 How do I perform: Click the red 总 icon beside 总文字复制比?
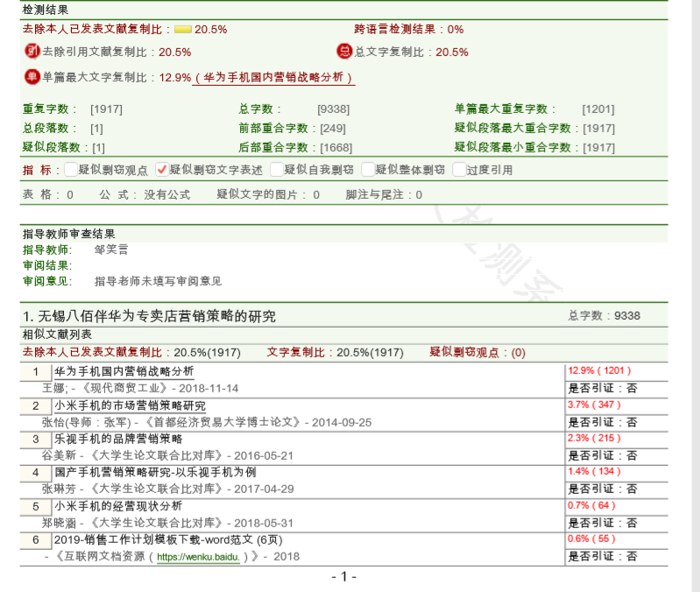tap(344, 52)
